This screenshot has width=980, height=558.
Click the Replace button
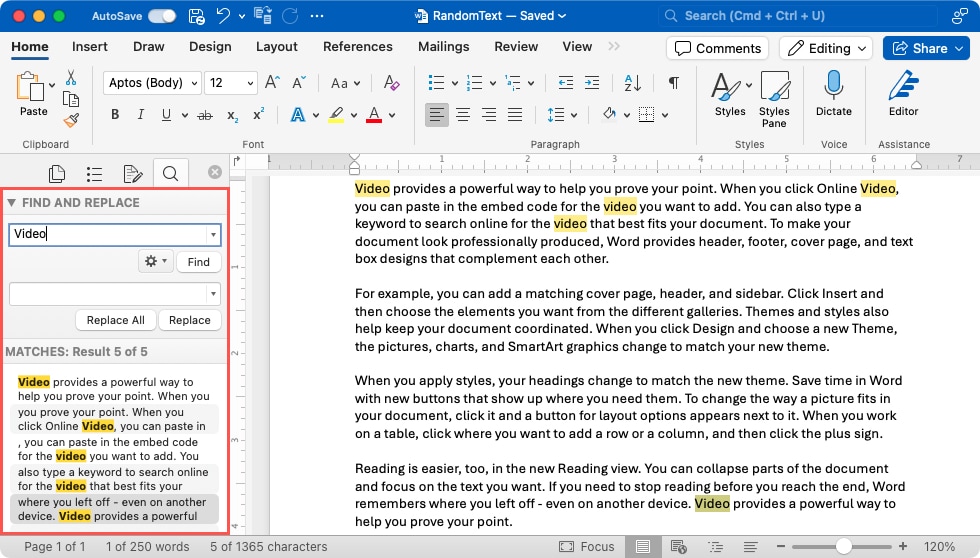(189, 320)
